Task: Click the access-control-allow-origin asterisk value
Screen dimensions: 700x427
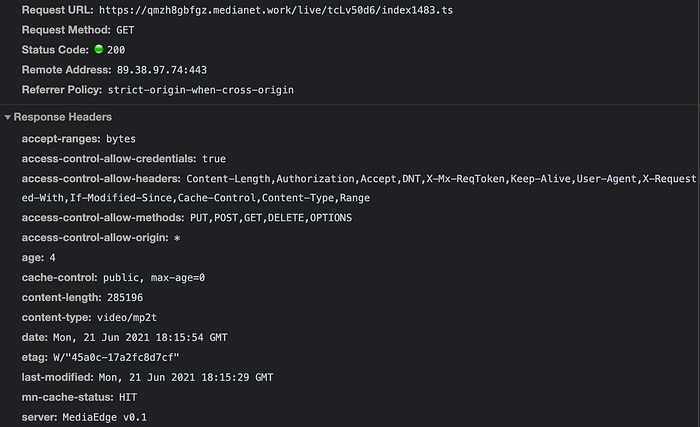Action: 177,238
